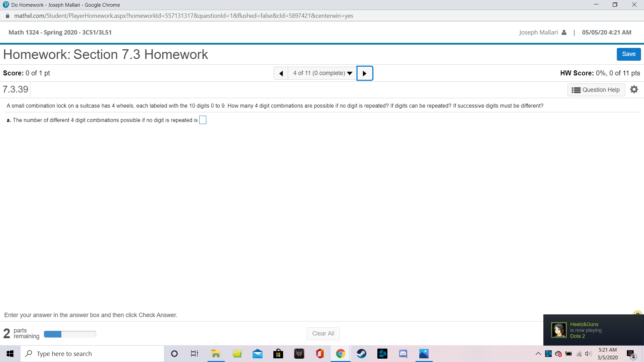Clear All entered answers

[x=323, y=333]
